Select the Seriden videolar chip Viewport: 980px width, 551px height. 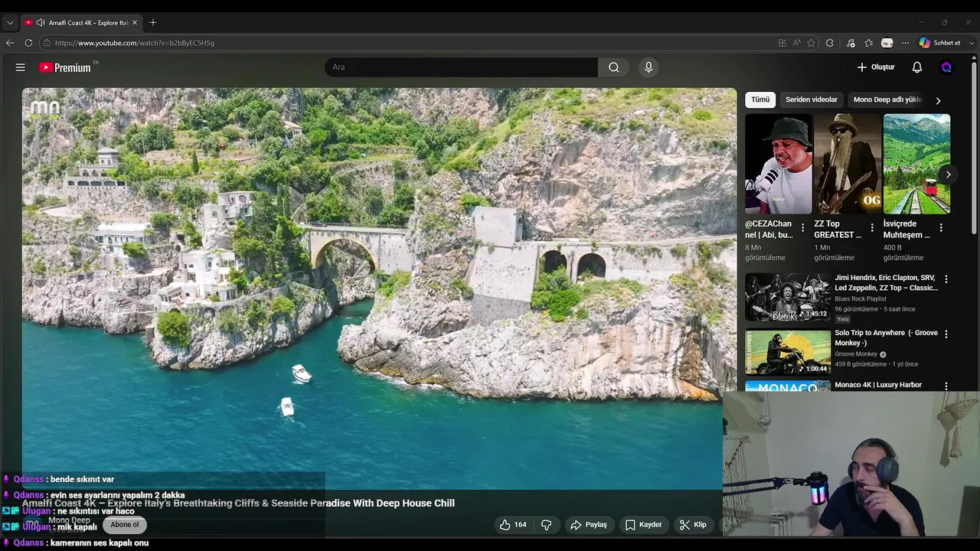point(812,99)
